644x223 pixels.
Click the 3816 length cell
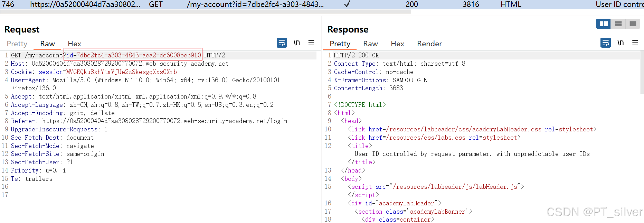471,4
